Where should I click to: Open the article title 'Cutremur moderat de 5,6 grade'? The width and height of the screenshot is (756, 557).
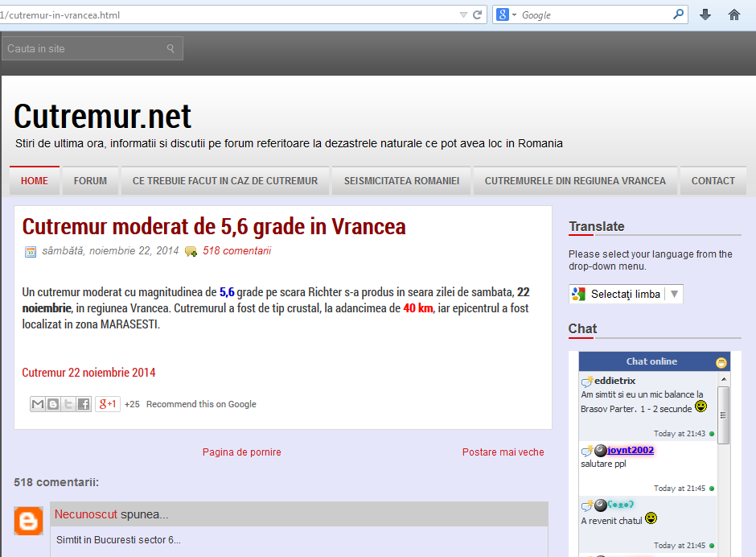(x=214, y=226)
